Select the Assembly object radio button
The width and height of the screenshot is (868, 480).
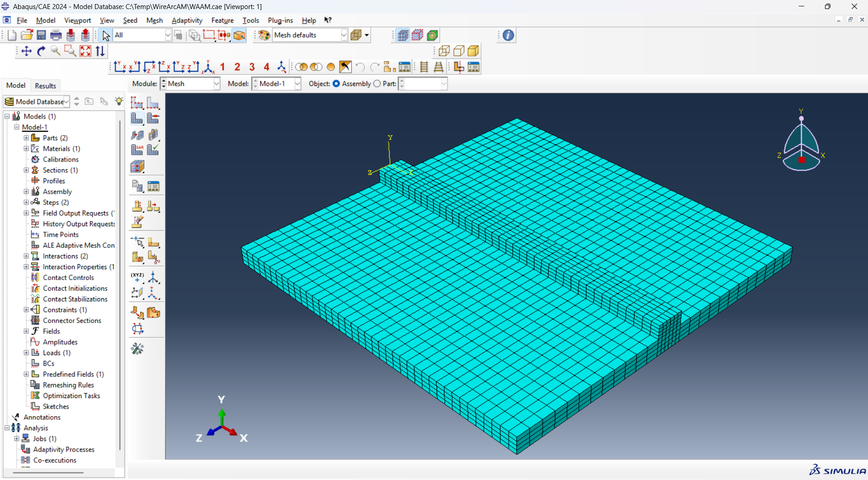[x=335, y=84]
